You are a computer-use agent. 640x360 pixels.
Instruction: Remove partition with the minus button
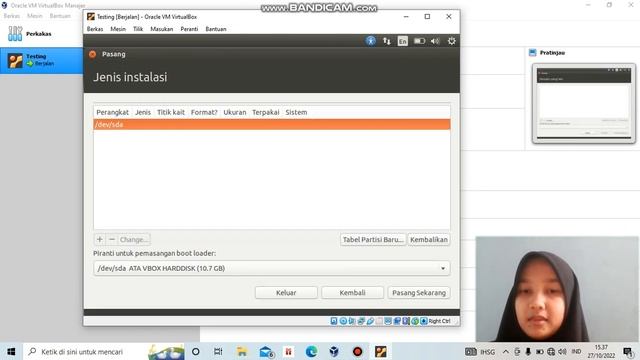[112, 240]
